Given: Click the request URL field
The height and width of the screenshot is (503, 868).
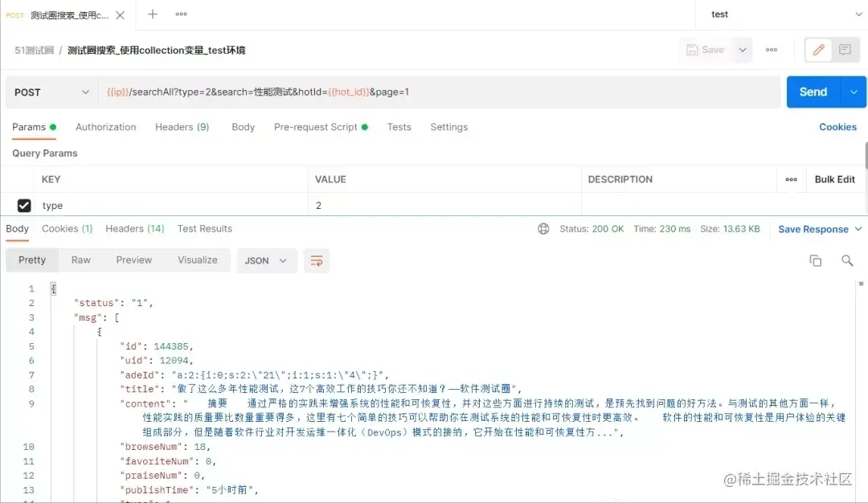Looking at the screenshot, I should click(x=439, y=92).
